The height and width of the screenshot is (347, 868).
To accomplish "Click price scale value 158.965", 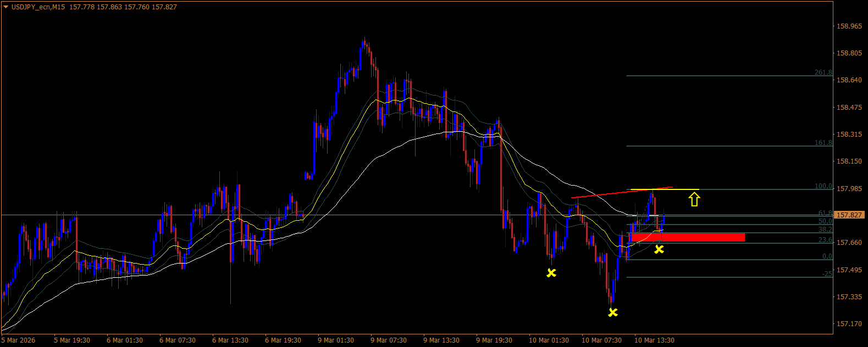I will click(849, 26).
